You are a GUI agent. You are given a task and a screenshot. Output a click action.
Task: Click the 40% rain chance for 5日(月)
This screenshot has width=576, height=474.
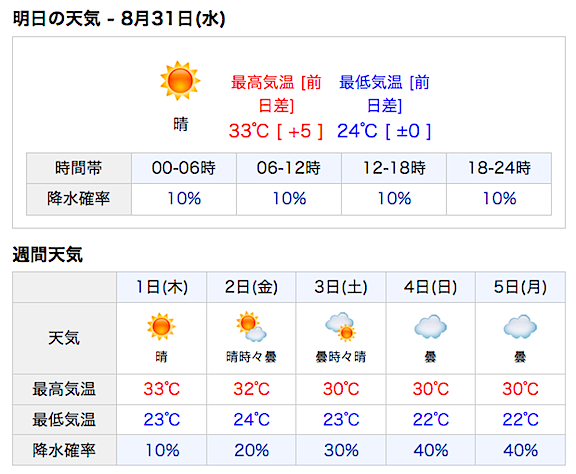[520, 450]
